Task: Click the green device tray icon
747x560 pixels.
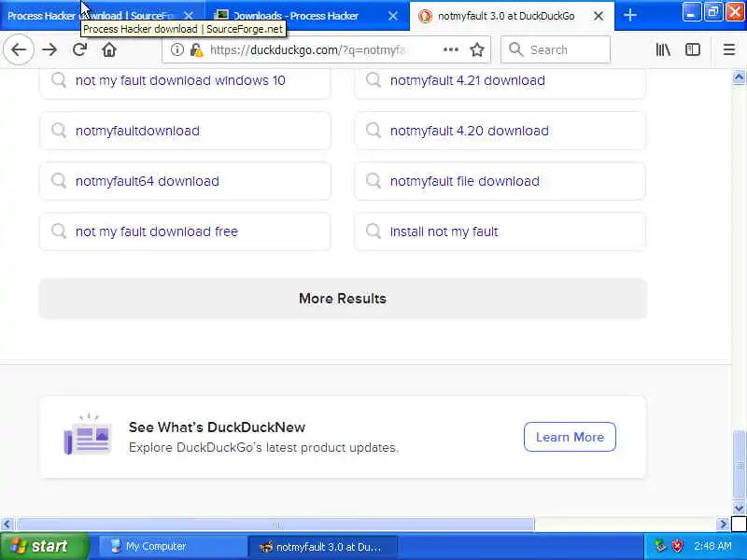Action: point(660,546)
